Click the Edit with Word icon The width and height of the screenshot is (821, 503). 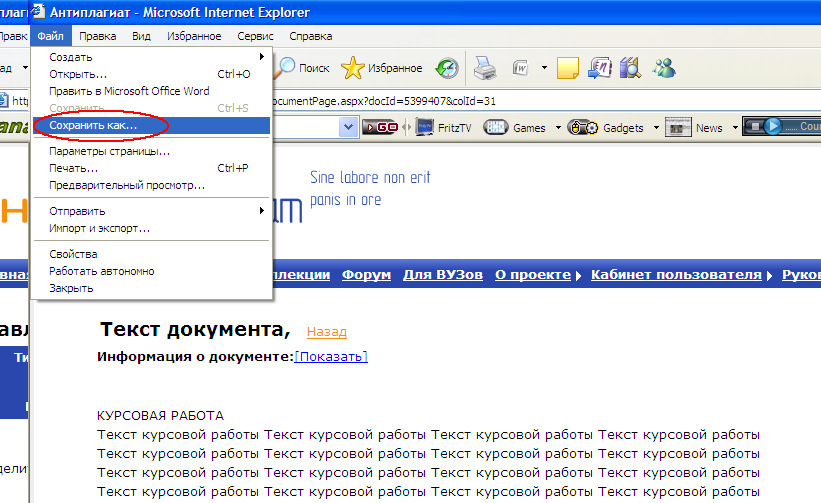coord(520,68)
